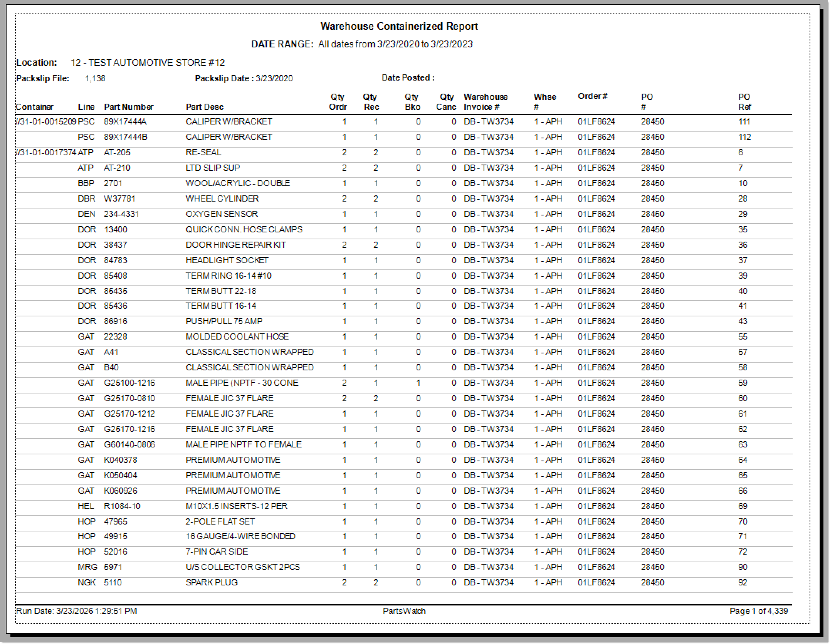Screen dimensions: 830x644
Task: Click the Location TEST AUTOMOTIVE STORE #12 text
Action: tap(147, 63)
